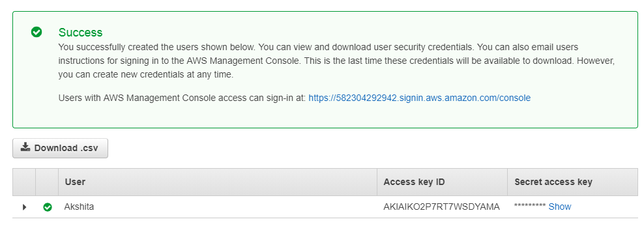
Task: Select the AKIAIKO2P7RT7WSDYAMA access key value
Action: coord(441,207)
